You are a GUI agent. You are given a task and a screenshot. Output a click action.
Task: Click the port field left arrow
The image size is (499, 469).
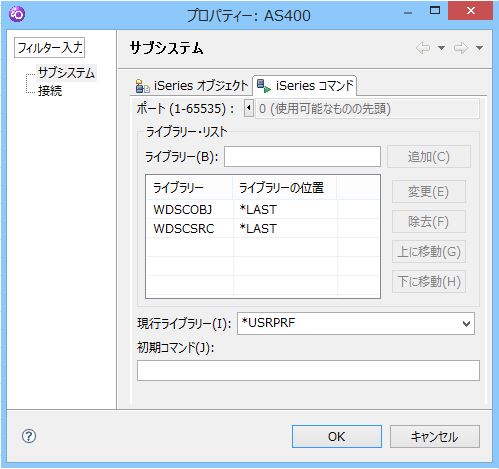(x=249, y=108)
